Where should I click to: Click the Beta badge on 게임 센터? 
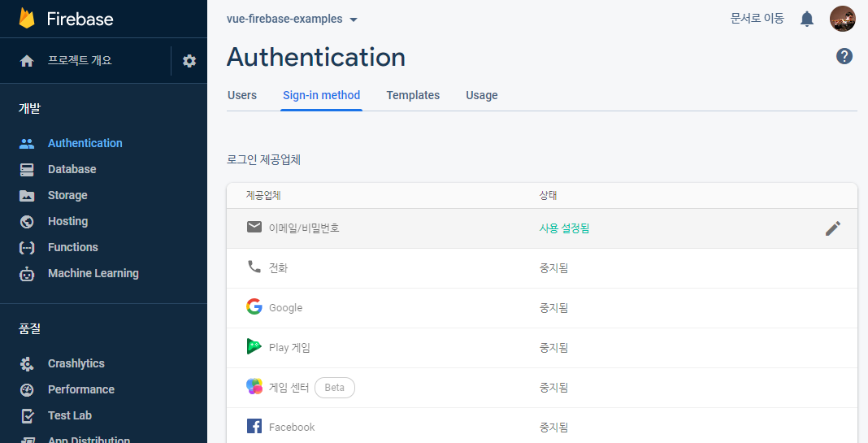[x=334, y=388]
